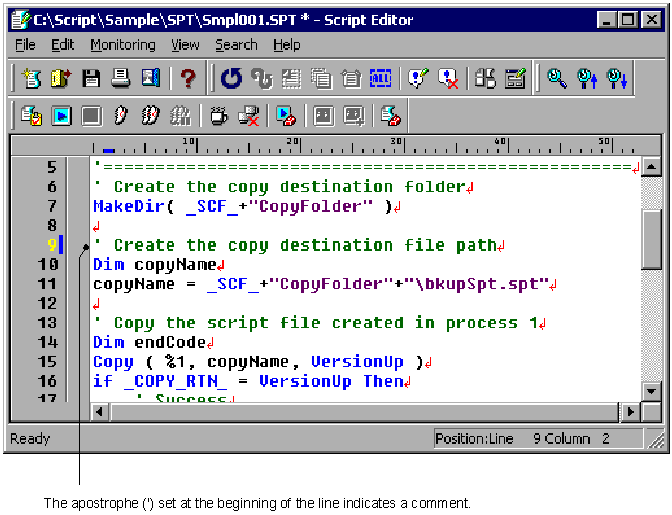Open the Help menu
Viewport: 672px width, 515px height.
pos(287,45)
